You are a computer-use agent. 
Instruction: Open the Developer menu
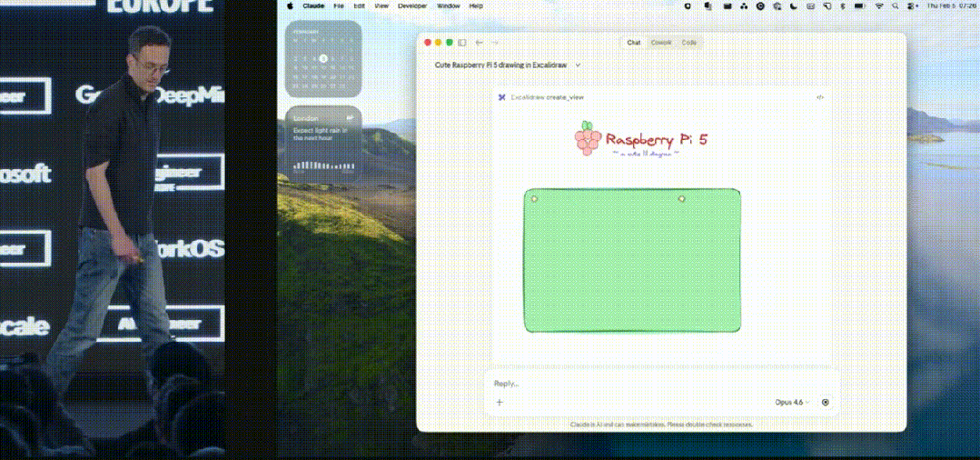(412, 5)
